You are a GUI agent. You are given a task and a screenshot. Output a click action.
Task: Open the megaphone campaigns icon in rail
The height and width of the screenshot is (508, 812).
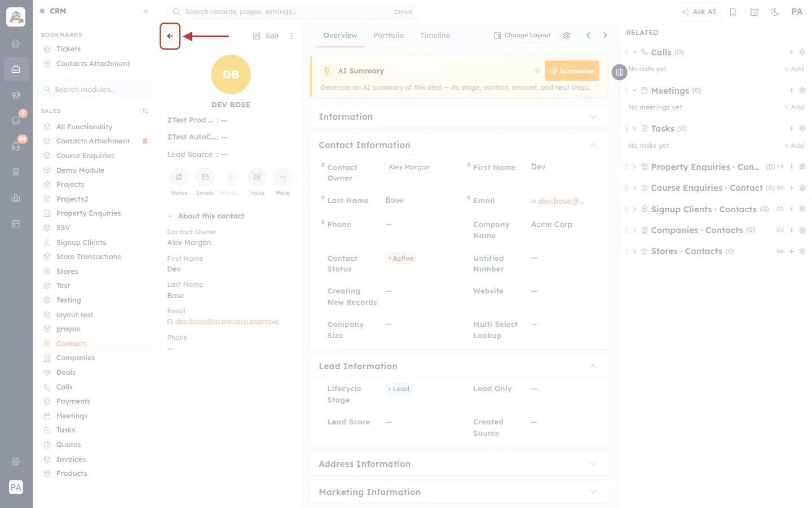pyautogui.click(x=16, y=95)
